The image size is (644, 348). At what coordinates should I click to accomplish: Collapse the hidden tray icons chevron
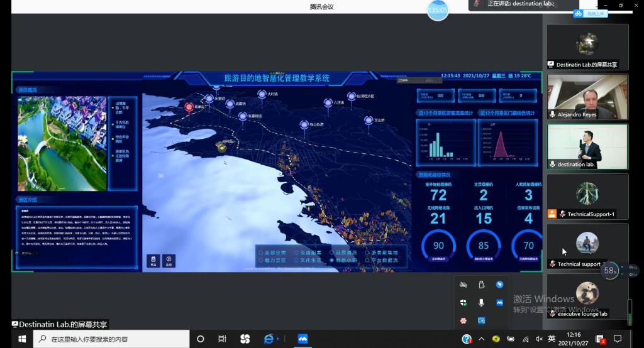(482, 339)
